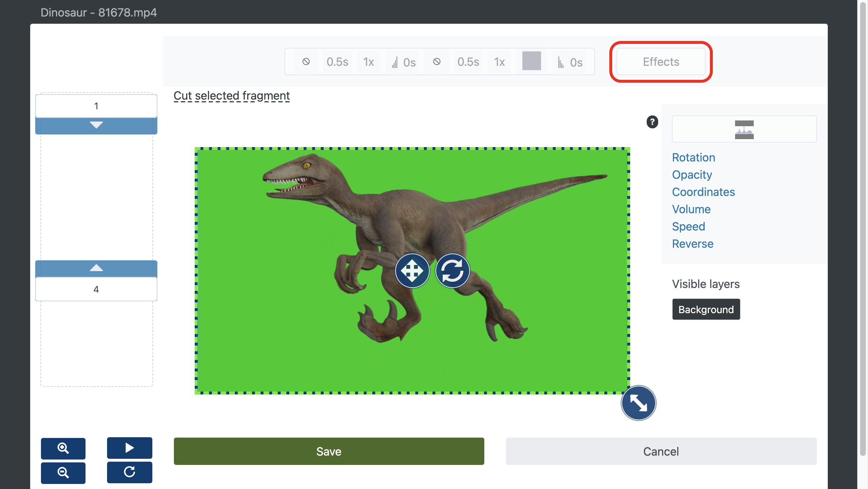
Task: Zoom in the timeline with magnifier plus
Action: pyautogui.click(x=63, y=448)
